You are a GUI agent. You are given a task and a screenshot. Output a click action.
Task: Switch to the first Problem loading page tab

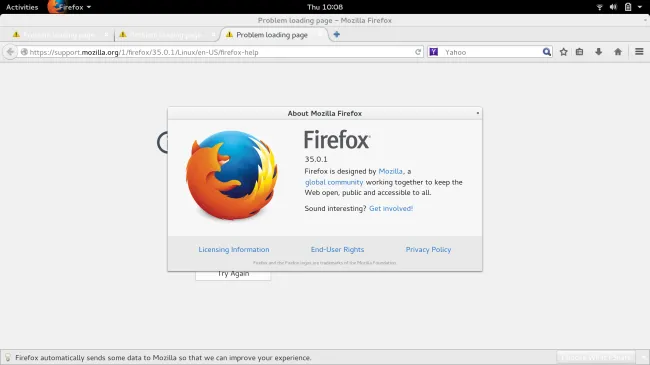coord(59,35)
